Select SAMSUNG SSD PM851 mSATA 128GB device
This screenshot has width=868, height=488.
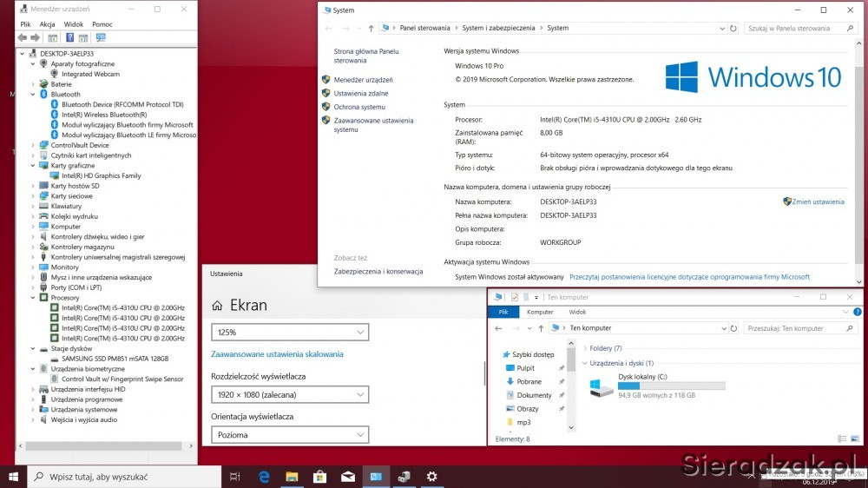[115, 359]
